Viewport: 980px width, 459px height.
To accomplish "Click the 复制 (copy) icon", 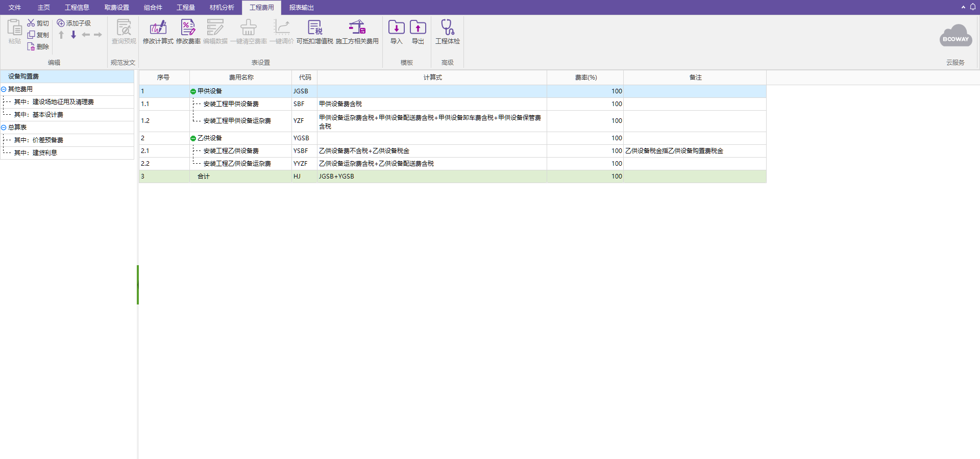I will (31, 35).
